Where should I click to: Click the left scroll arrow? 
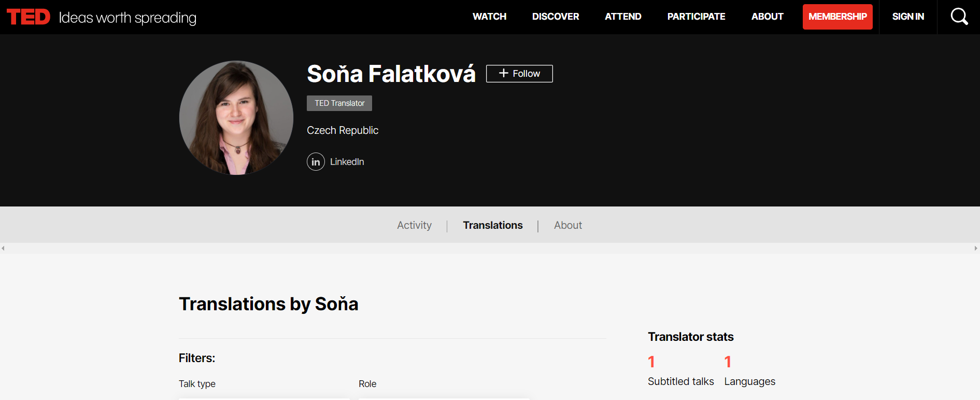tap(3, 249)
